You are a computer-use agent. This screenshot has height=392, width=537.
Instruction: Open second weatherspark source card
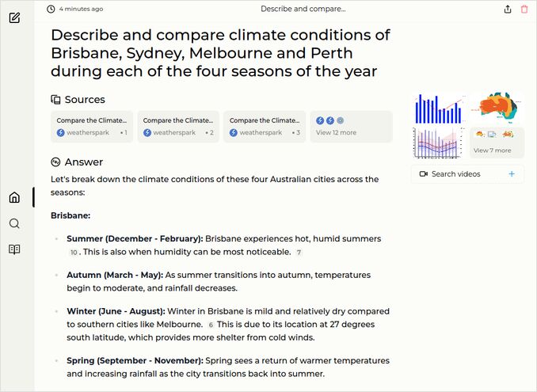178,127
